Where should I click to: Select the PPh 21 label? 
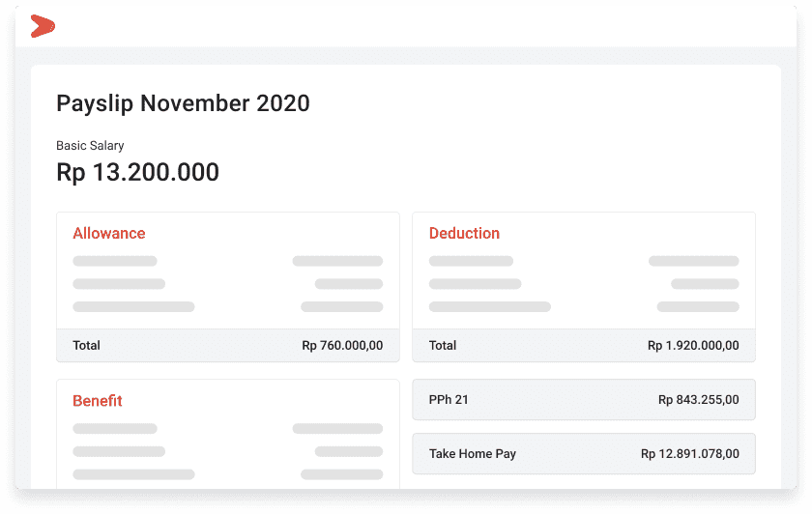(x=449, y=399)
